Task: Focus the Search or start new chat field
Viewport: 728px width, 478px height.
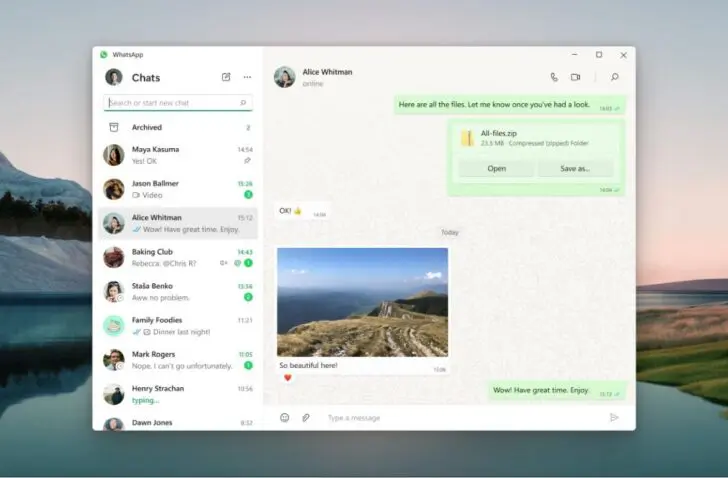Action: pos(178,103)
